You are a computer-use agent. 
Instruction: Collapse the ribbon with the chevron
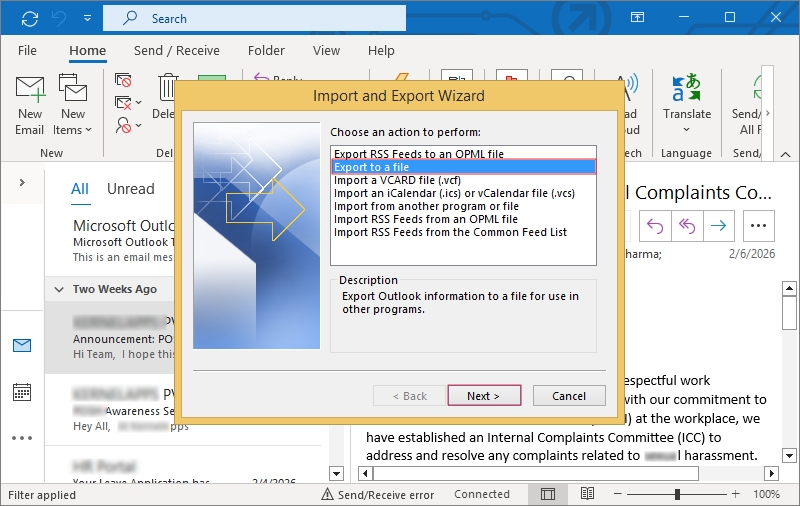click(786, 154)
